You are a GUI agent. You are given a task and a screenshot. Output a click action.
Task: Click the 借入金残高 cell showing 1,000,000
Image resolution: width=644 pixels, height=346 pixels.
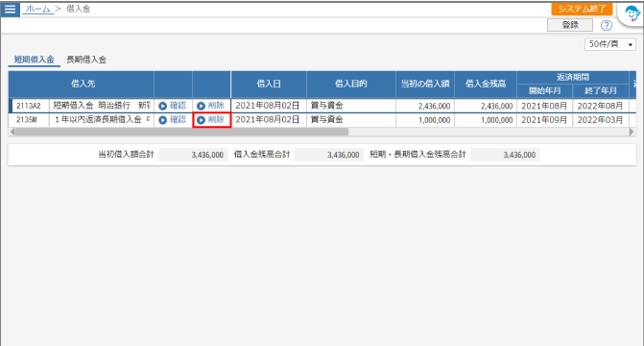(486, 120)
